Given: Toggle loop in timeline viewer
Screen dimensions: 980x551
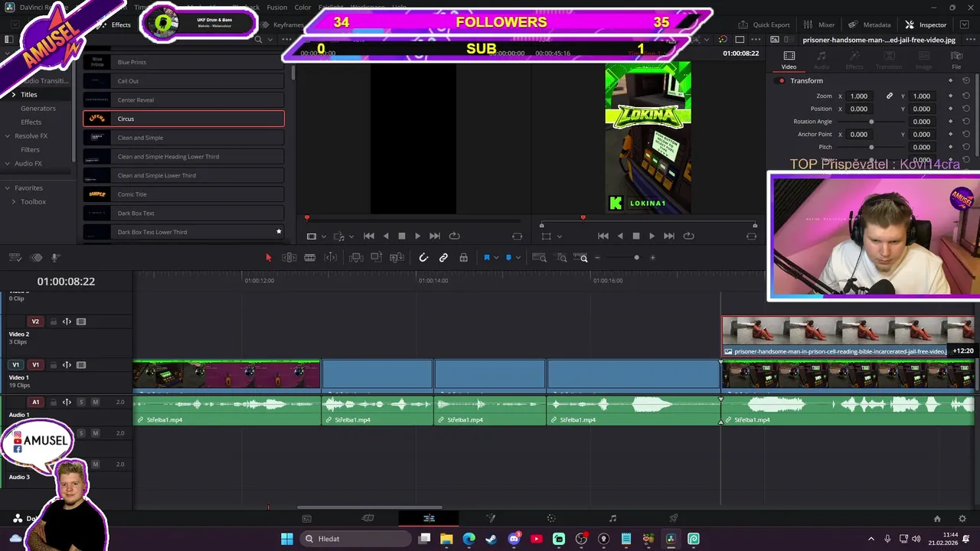Looking at the screenshot, I should click(688, 236).
